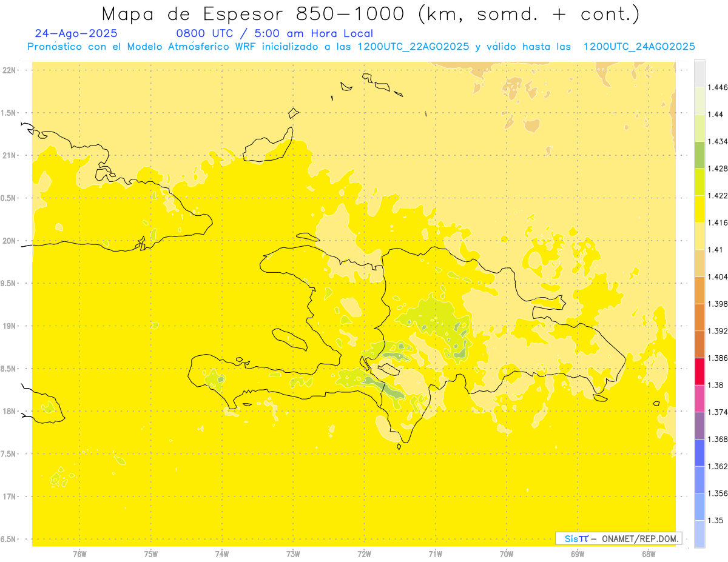
Task: Click the longitude label '70W'
Action: coord(507,554)
